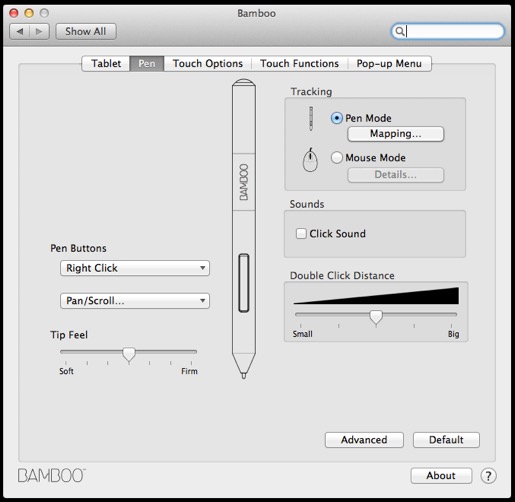515x502 pixels.
Task: Select the Pen Mode radio button
Action: tap(337, 118)
